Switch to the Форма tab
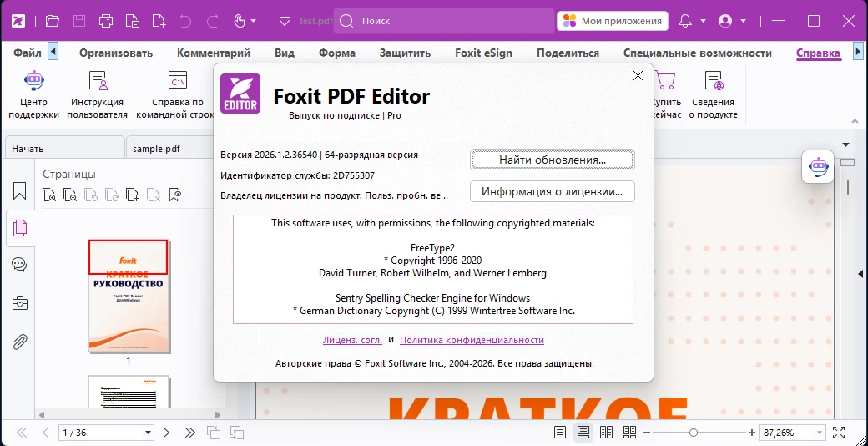This screenshot has width=868, height=446. pyautogui.click(x=337, y=53)
